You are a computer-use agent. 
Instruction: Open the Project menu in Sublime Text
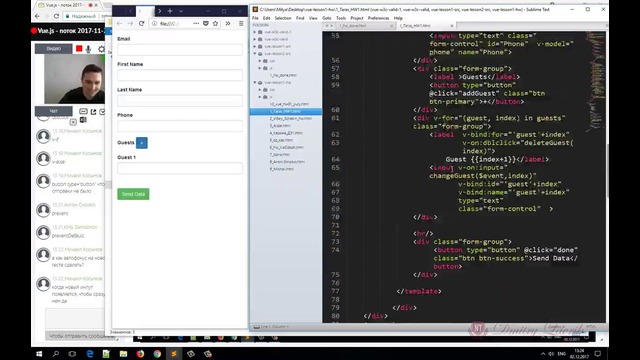pos(357,18)
